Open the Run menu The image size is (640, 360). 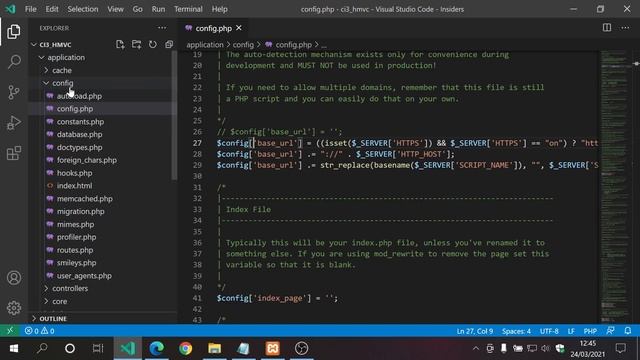tap(158, 9)
